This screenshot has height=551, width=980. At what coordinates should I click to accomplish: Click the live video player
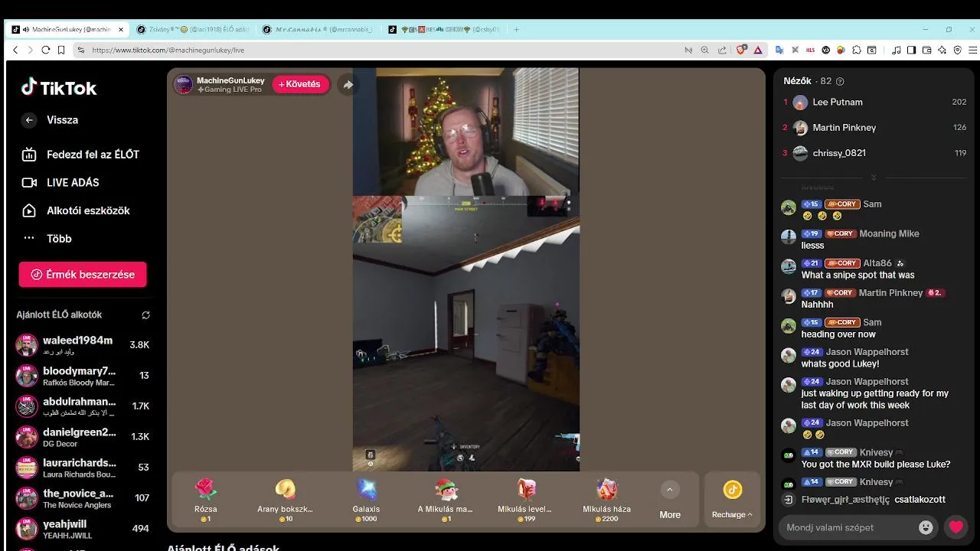(465, 269)
